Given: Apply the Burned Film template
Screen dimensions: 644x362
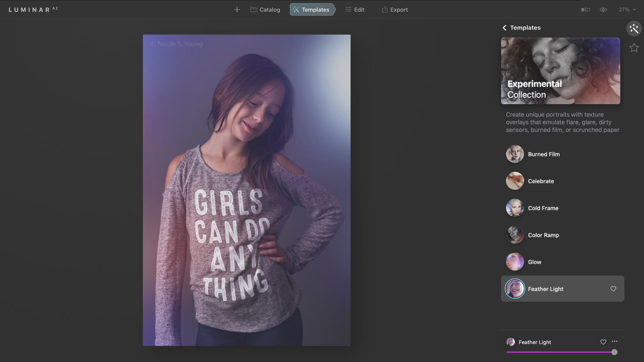Looking at the screenshot, I should pyautogui.click(x=544, y=154).
